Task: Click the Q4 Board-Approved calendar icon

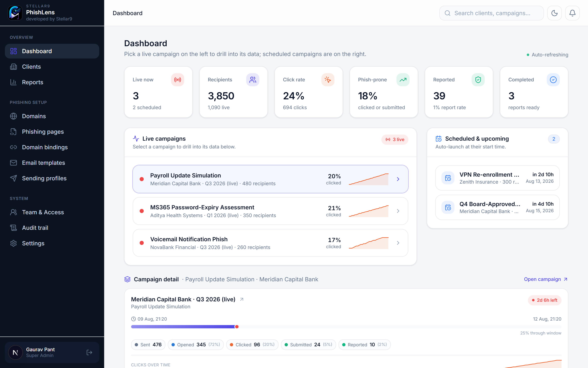Action: (x=448, y=207)
